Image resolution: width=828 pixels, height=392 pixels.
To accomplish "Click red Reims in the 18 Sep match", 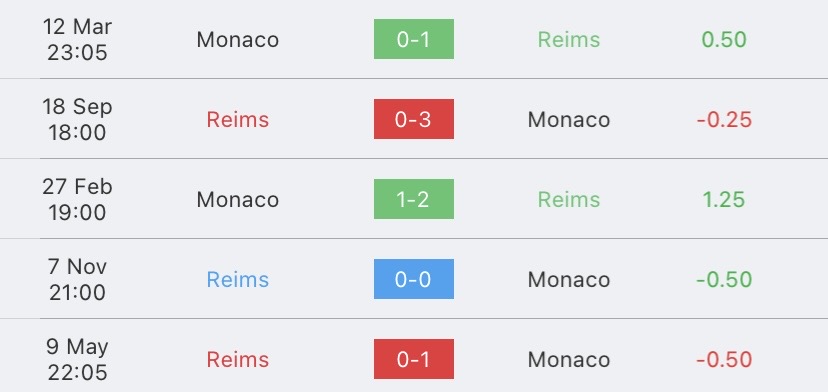I will [238, 119].
